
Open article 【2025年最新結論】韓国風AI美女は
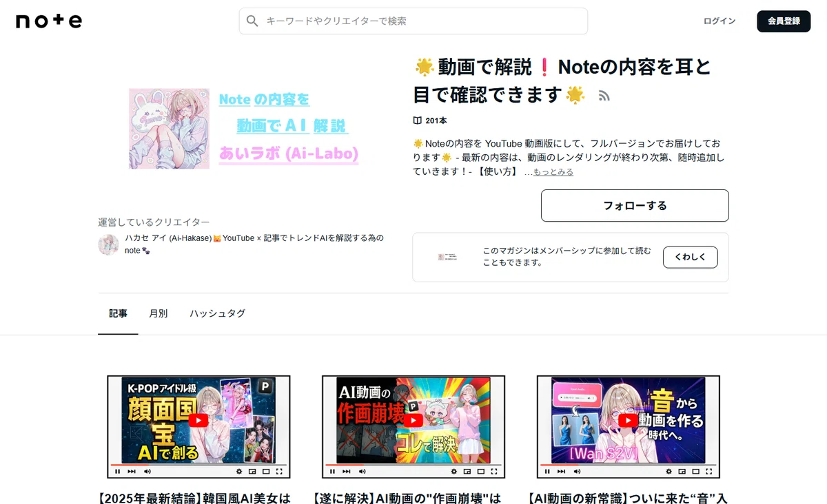(195, 497)
